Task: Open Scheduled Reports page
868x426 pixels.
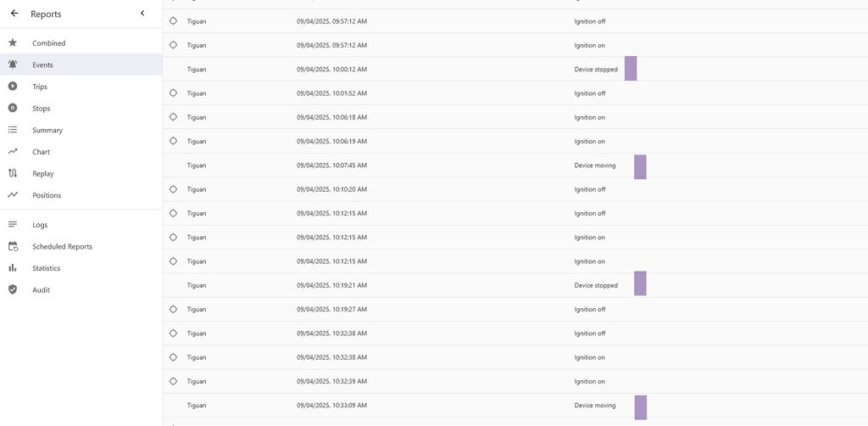Action: click(x=62, y=247)
